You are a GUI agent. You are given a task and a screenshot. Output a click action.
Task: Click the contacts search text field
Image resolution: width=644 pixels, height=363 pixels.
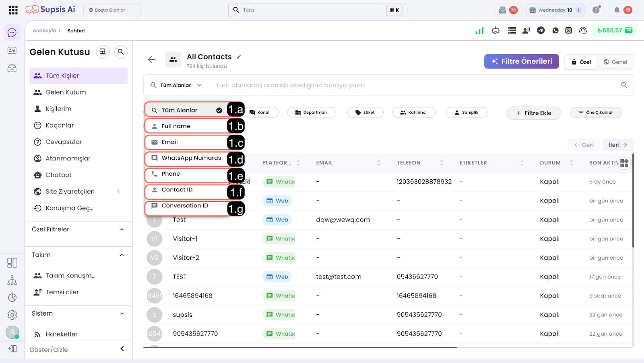click(415, 85)
